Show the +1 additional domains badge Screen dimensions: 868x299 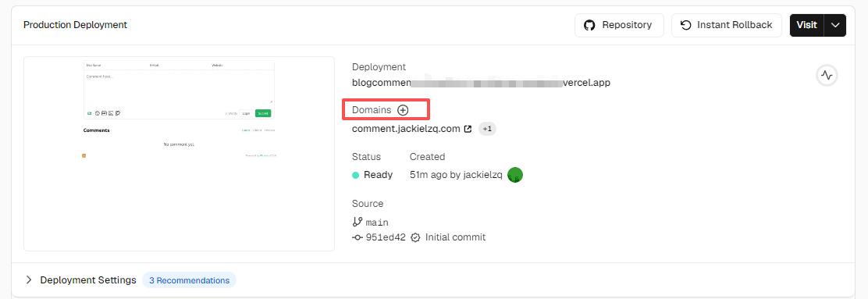pos(487,129)
